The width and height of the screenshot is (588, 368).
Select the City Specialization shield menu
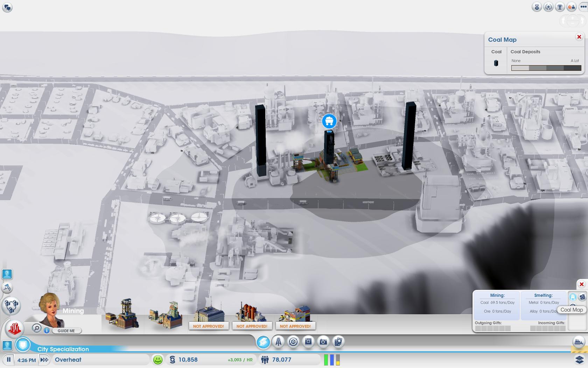[23, 345]
